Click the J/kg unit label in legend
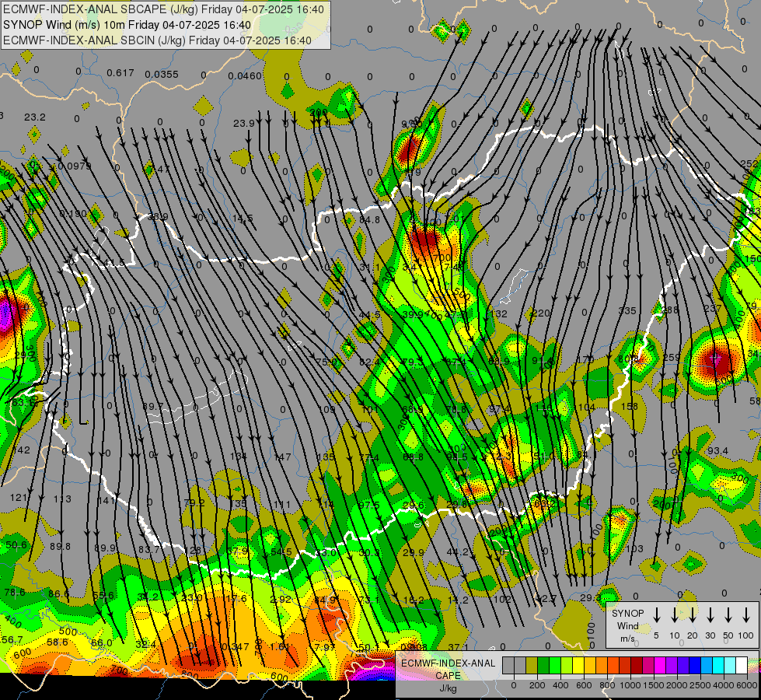The image size is (761, 700). (448, 688)
